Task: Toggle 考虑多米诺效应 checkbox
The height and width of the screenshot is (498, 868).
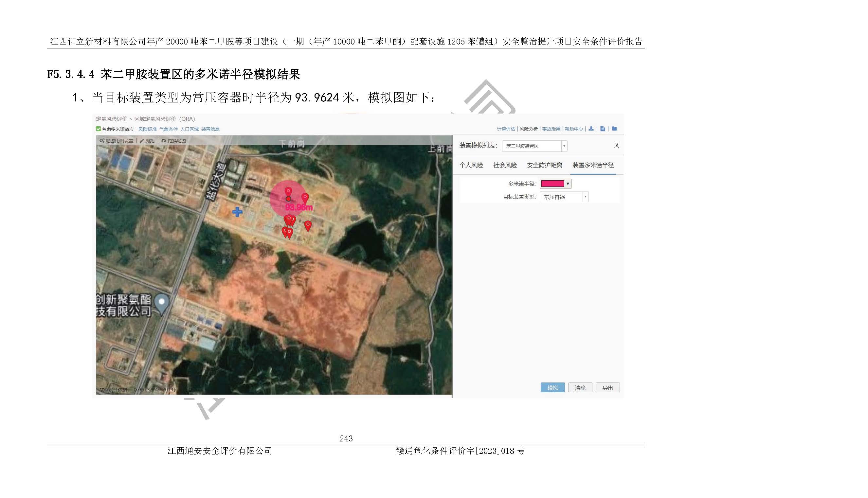Action: [99, 129]
